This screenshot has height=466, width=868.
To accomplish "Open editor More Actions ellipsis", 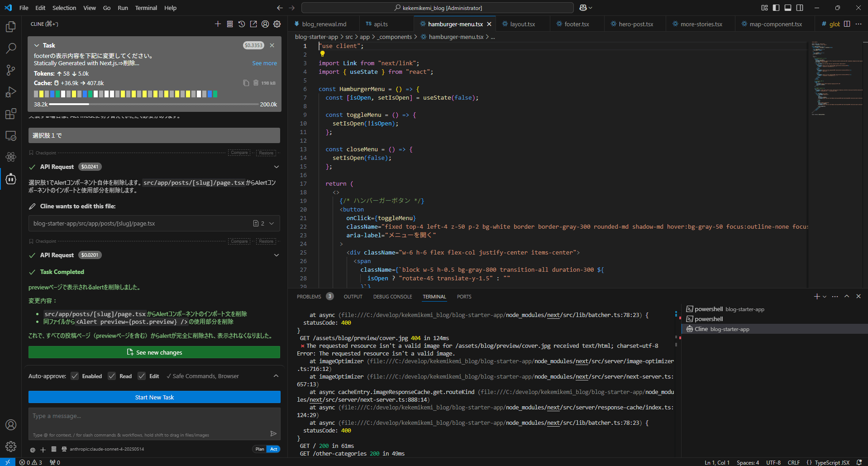I will pyautogui.click(x=858, y=24).
